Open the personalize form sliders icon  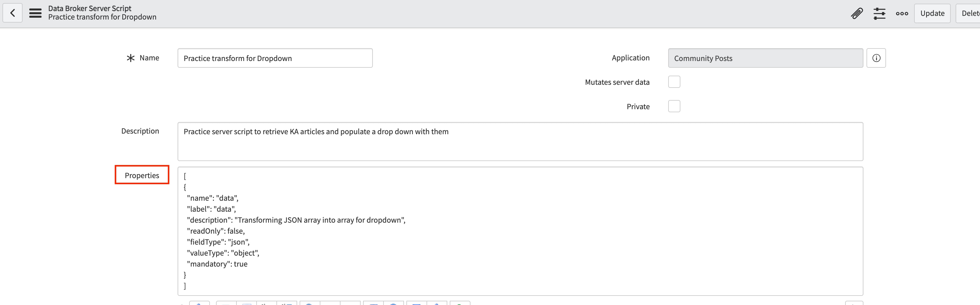pos(879,14)
